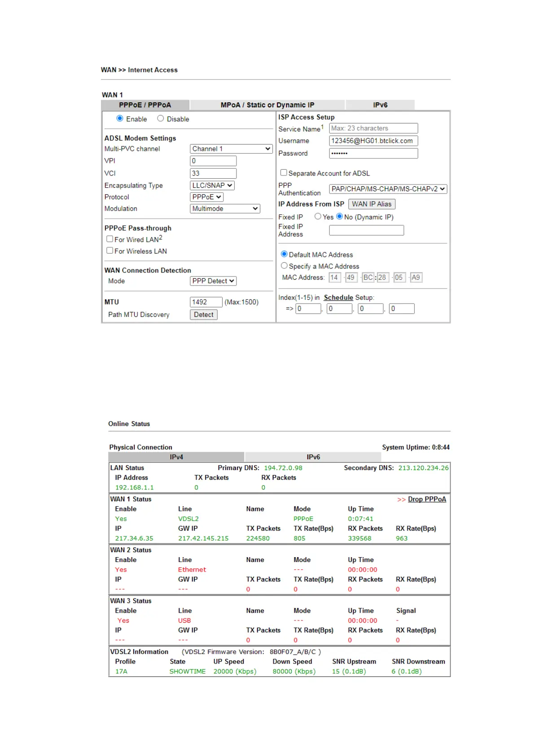The width and height of the screenshot is (534, 756).
Task: Click the third schedule index field
Action: [x=371, y=309]
